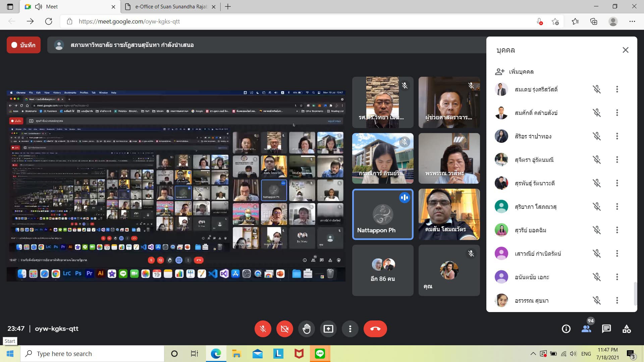Open the activities shapes icon
The width and height of the screenshot is (644, 362).
[x=626, y=329]
